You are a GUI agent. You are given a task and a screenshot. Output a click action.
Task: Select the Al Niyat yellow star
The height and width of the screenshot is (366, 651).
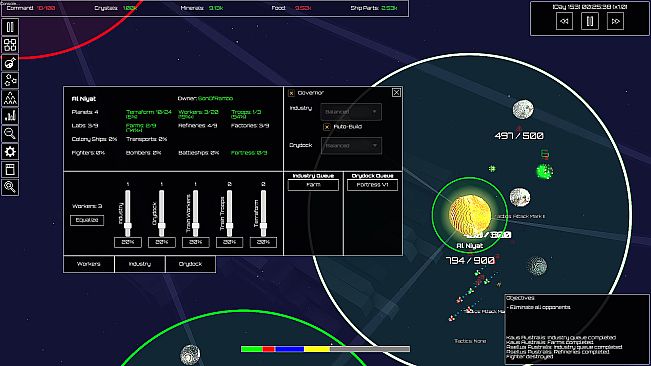470,215
